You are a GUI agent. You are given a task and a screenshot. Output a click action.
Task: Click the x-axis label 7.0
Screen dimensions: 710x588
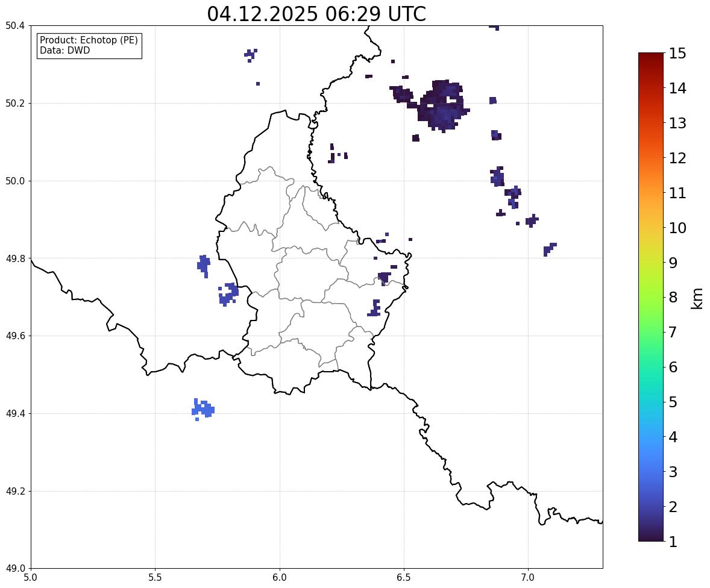(x=528, y=578)
